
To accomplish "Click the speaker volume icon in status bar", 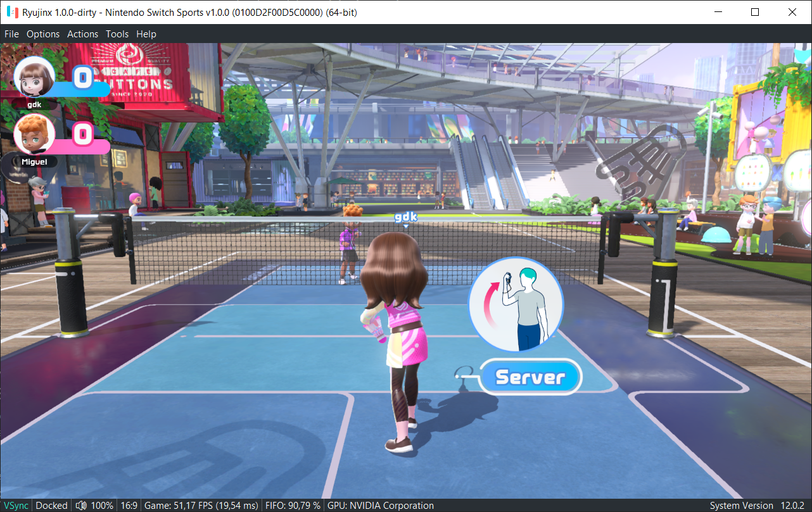I will coord(81,506).
